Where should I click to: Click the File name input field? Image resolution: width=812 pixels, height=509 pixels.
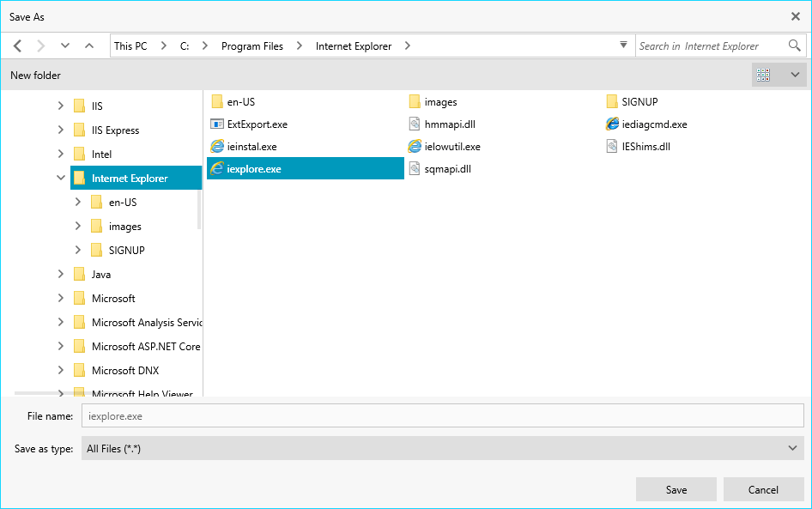443,415
